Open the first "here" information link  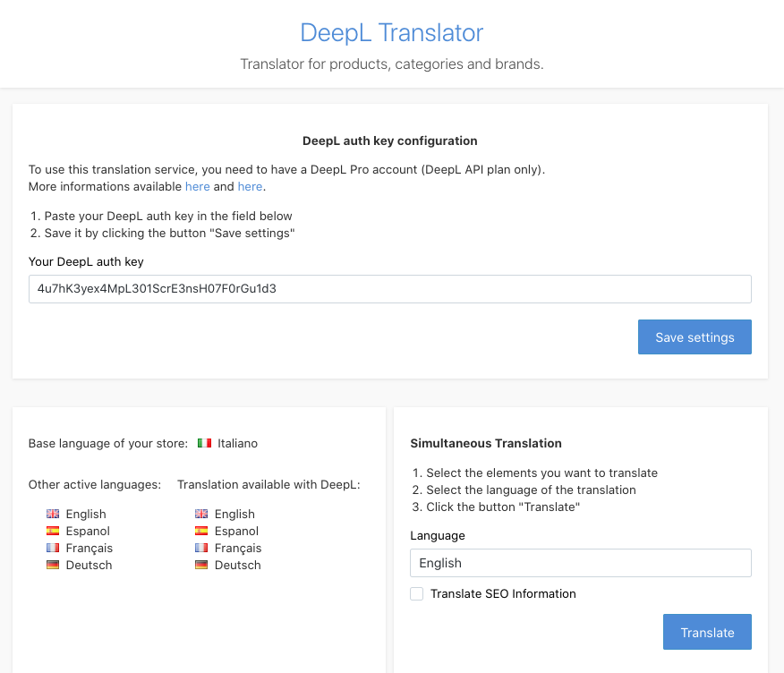click(x=197, y=186)
